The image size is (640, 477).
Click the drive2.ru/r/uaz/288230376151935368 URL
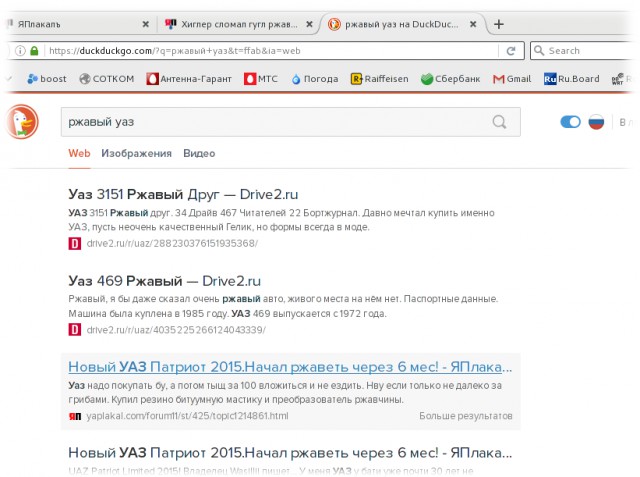coord(172,244)
